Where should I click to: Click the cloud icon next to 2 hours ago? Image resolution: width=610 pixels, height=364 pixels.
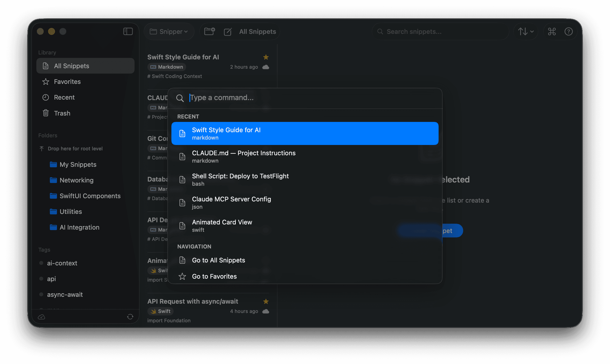click(266, 67)
